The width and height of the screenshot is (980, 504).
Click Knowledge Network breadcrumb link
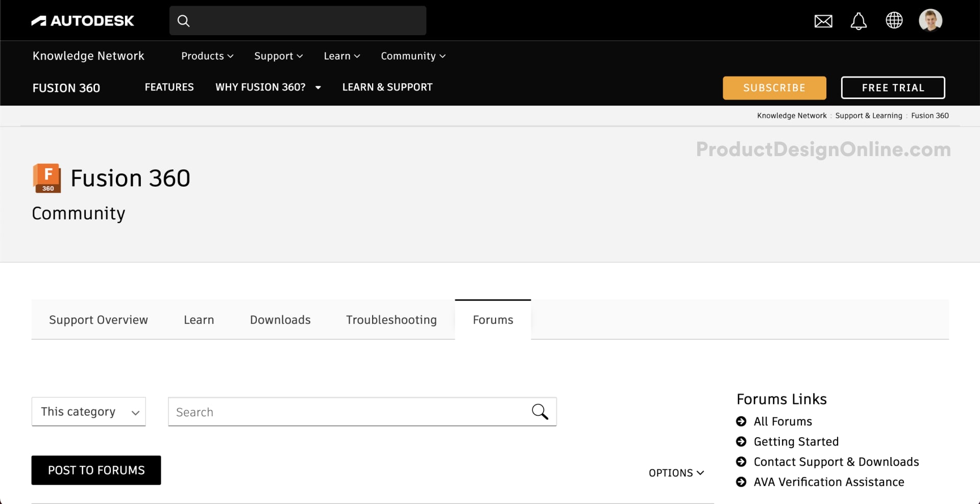792,116
